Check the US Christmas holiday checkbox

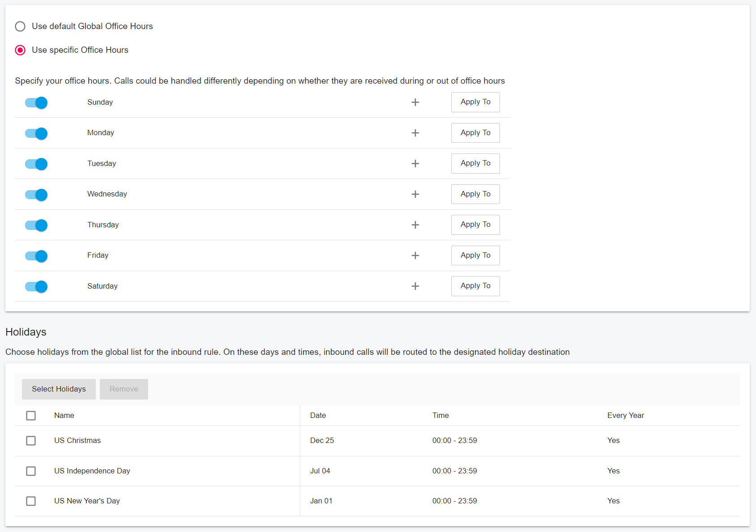pyautogui.click(x=31, y=441)
